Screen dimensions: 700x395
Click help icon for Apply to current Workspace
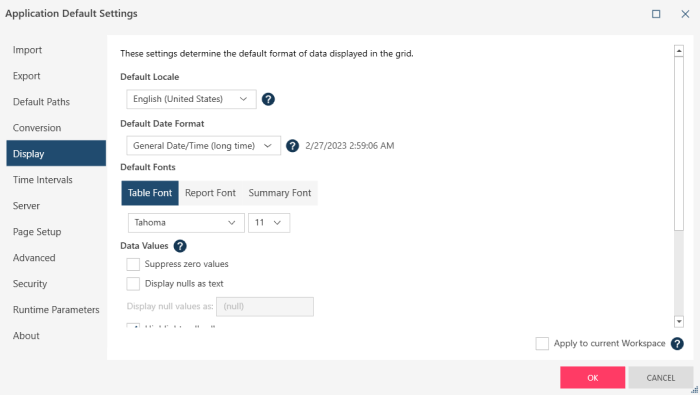pos(677,343)
